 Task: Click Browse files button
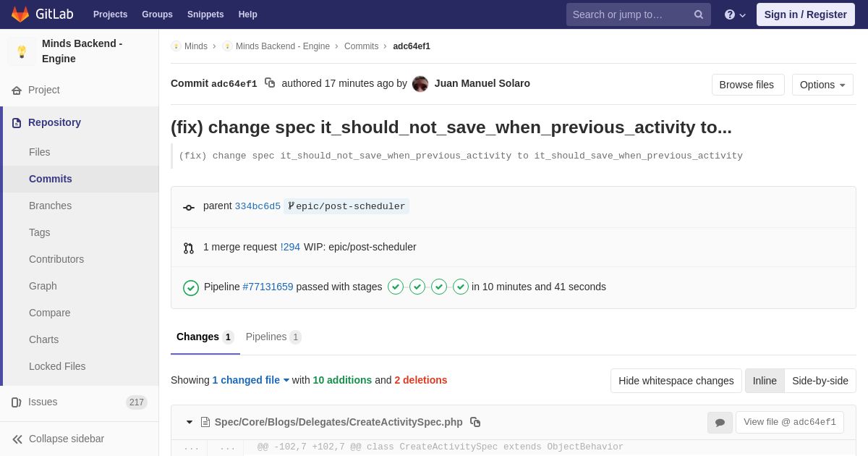pos(746,85)
